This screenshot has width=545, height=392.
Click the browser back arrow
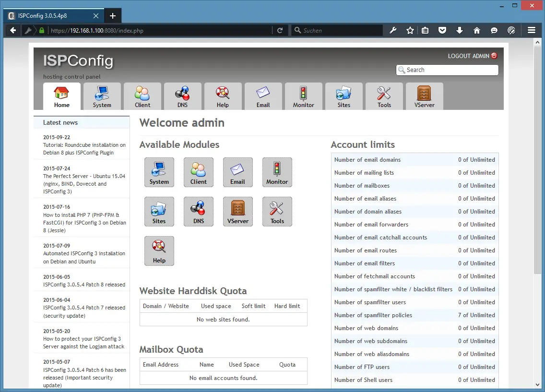pos(13,31)
